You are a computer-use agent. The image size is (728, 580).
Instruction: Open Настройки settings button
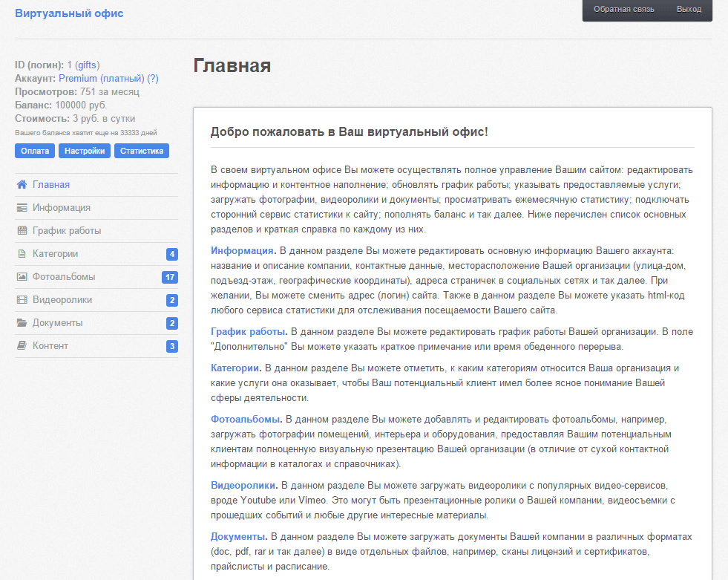[84, 151]
